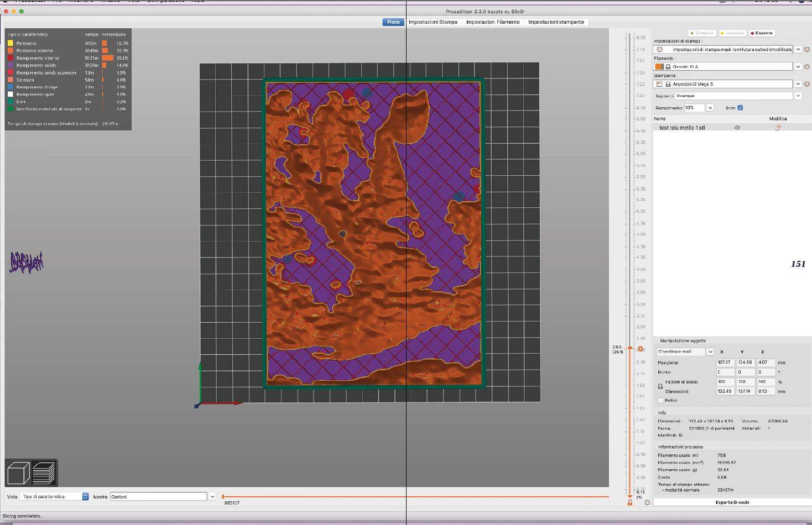The height and width of the screenshot is (525, 812).
Task: Click the edit icon for test tela metilo
Action: click(778, 128)
